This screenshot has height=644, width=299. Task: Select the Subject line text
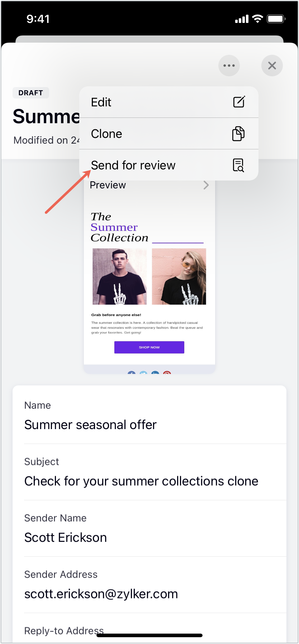(x=141, y=481)
